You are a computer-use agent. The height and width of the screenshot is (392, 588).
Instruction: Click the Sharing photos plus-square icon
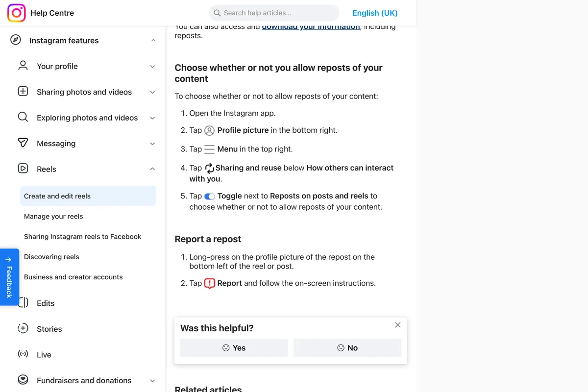(x=23, y=92)
